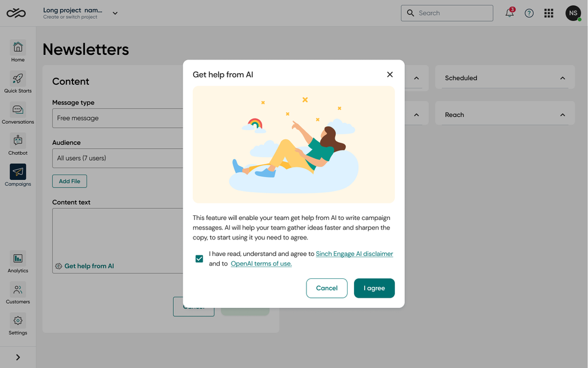Open the Analytics chart icon
The image size is (588, 368).
click(x=18, y=258)
